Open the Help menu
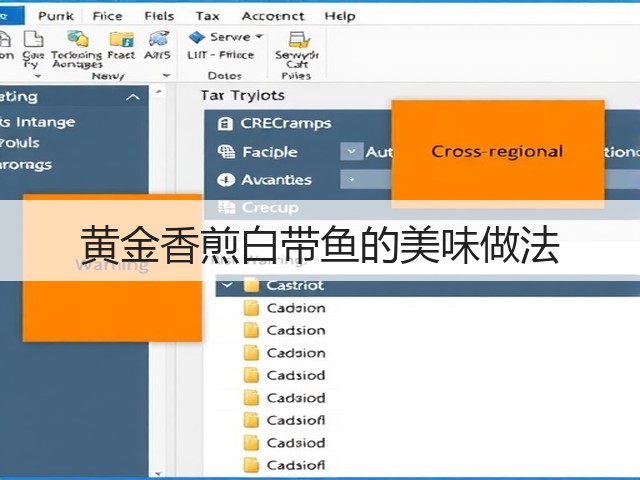The height and width of the screenshot is (480, 640). (x=340, y=16)
